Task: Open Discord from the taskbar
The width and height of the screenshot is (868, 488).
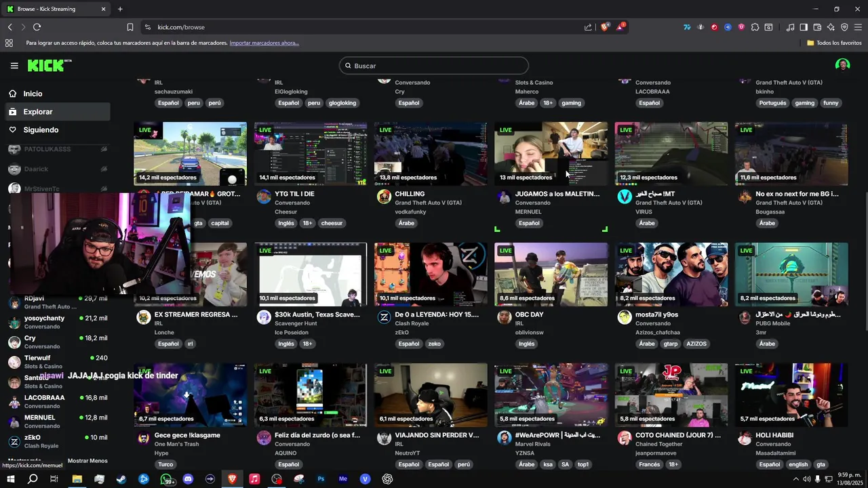Action: coord(188,479)
